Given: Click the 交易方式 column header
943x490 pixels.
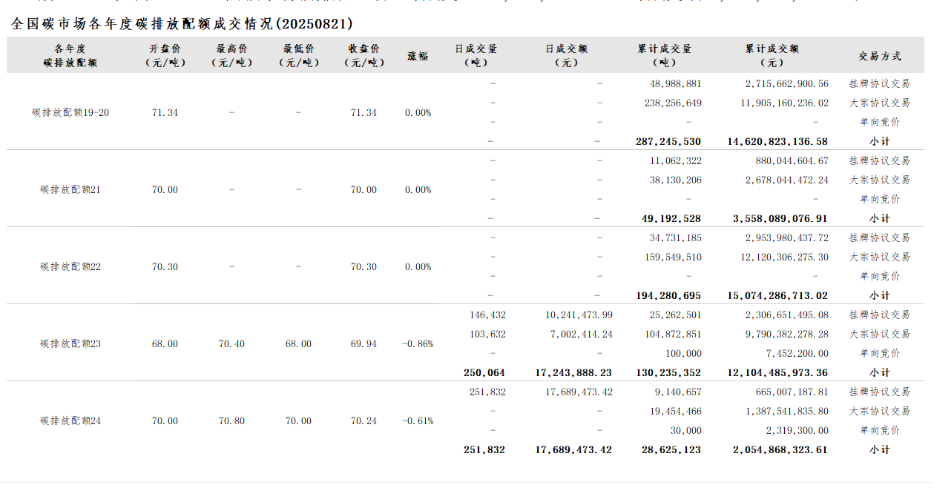Looking at the screenshot, I should 880,55.
